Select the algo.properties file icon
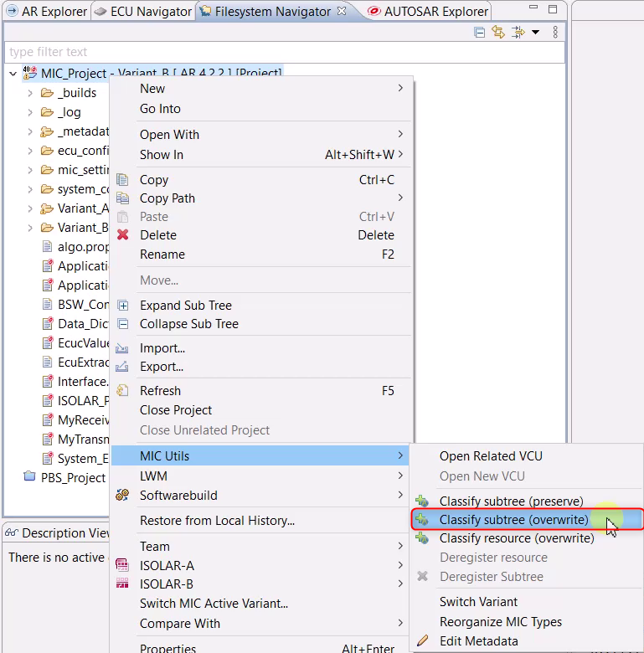The width and height of the screenshot is (644, 653). (48, 246)
